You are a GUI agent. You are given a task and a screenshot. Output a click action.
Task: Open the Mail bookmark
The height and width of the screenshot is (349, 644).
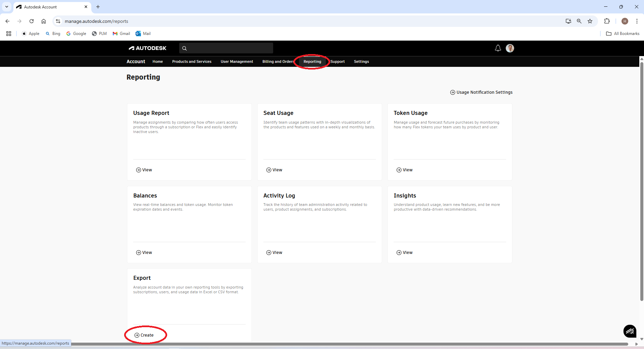click(x=143, y=34)
